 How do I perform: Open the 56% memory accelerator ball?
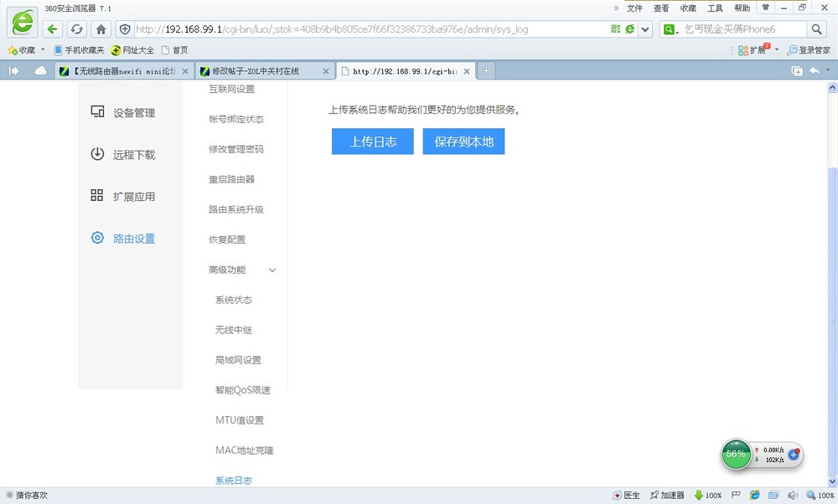pos(736,454)
